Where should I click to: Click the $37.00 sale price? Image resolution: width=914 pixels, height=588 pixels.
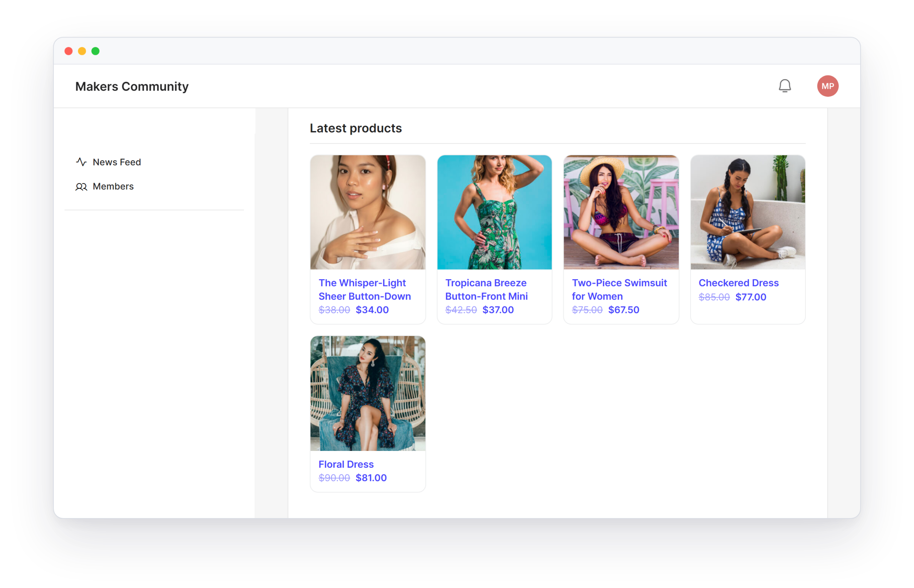[498, 310]
